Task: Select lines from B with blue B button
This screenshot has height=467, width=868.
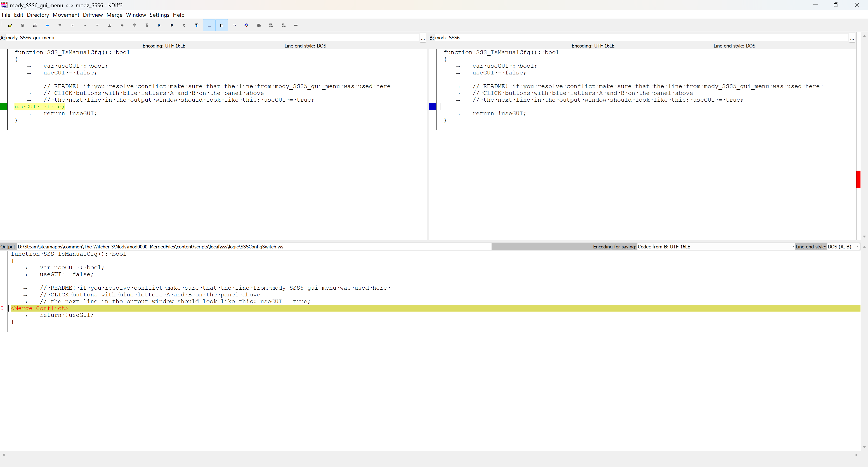Action: (172, 25)
